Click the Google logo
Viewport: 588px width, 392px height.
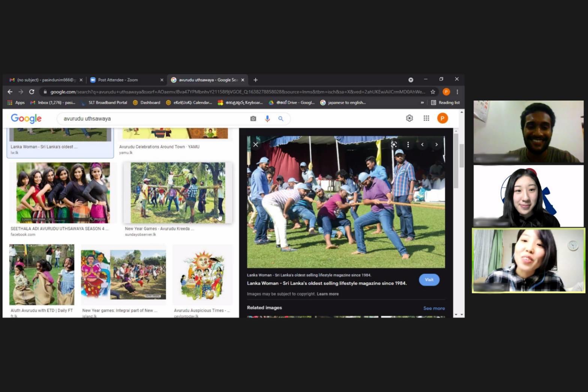click(x=26, y=119)
